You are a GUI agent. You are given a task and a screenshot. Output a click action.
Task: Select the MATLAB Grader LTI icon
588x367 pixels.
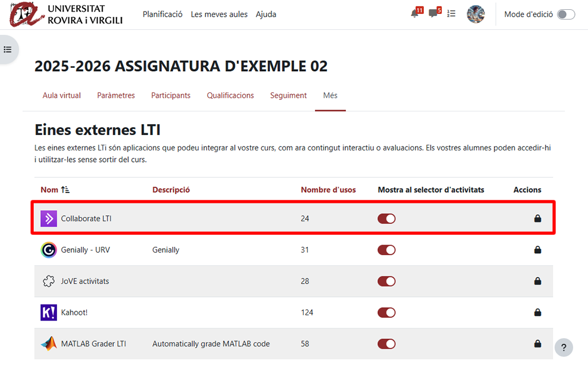pyautogui.click(x=48, y=343)
